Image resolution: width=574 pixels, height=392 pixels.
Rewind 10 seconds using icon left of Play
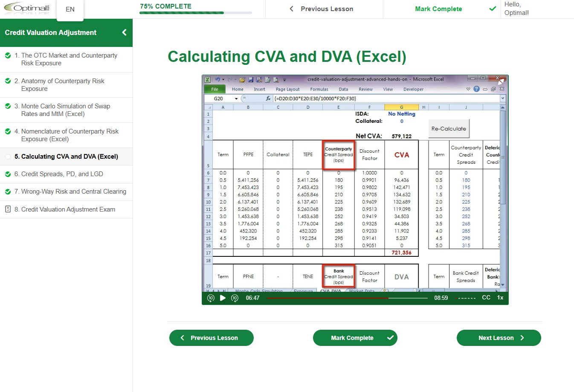click(x=211, y=298)
